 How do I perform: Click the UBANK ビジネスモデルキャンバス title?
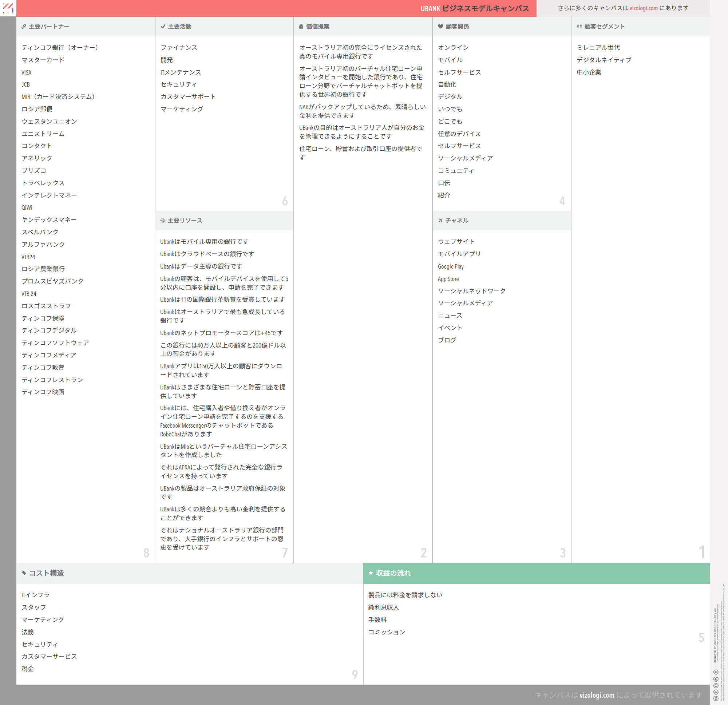(474, 8)
